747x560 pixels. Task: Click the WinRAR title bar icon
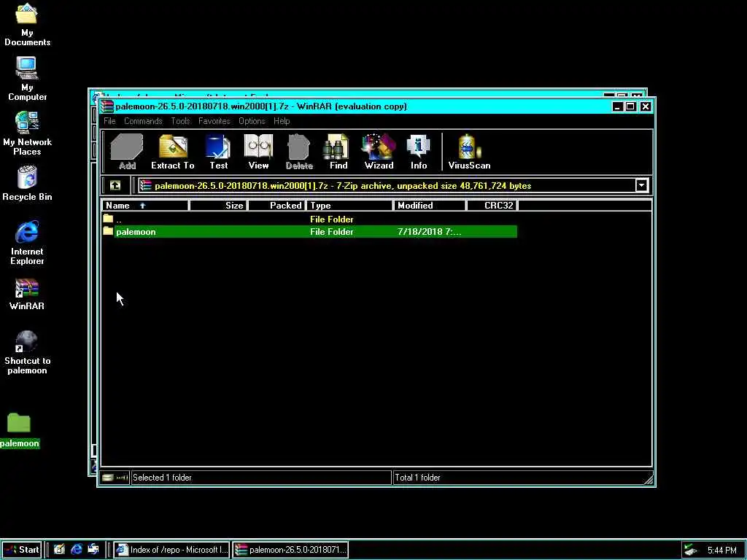(107, 106)
